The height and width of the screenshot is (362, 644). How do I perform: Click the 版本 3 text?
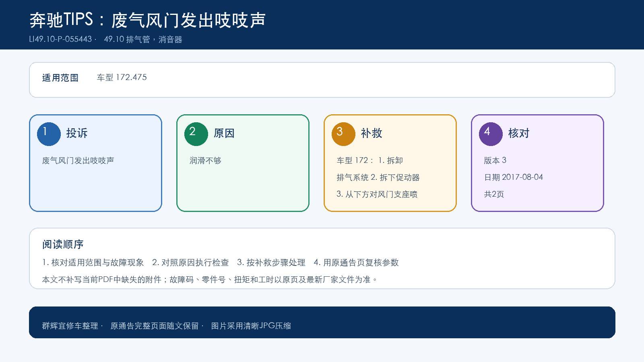pos(495,160)
